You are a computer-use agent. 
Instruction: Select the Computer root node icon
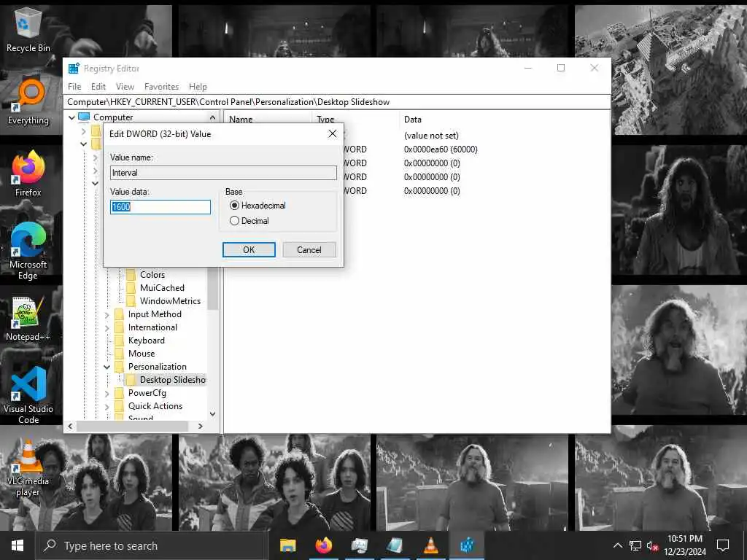pos(84,117)
